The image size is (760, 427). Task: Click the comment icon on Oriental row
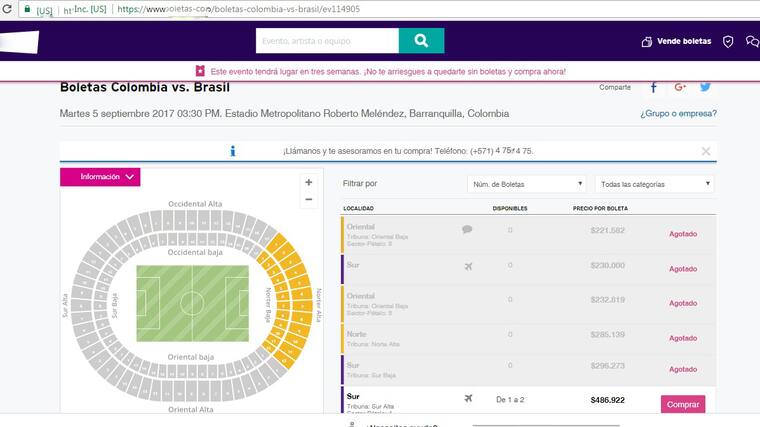pyautogui.click(x=467, y=229)
